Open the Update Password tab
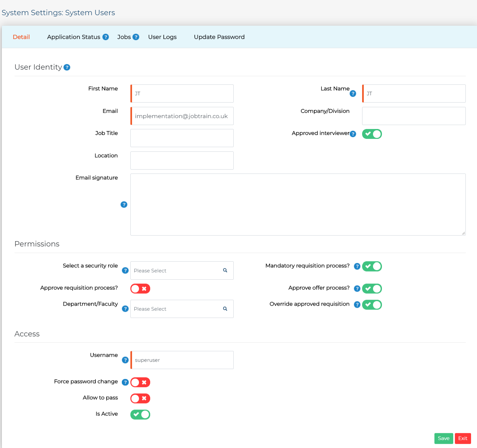 (219, 37)
